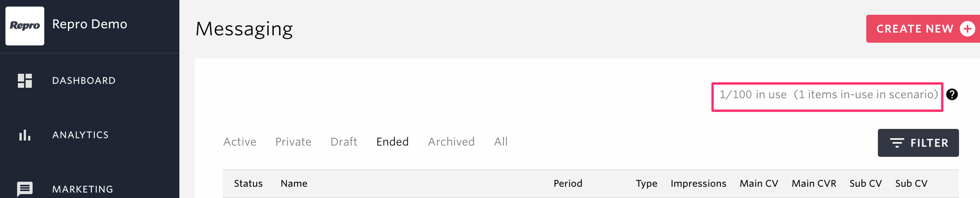Click the plus icon in Create New
Screen dimensions: 980x198
point(967,29)
